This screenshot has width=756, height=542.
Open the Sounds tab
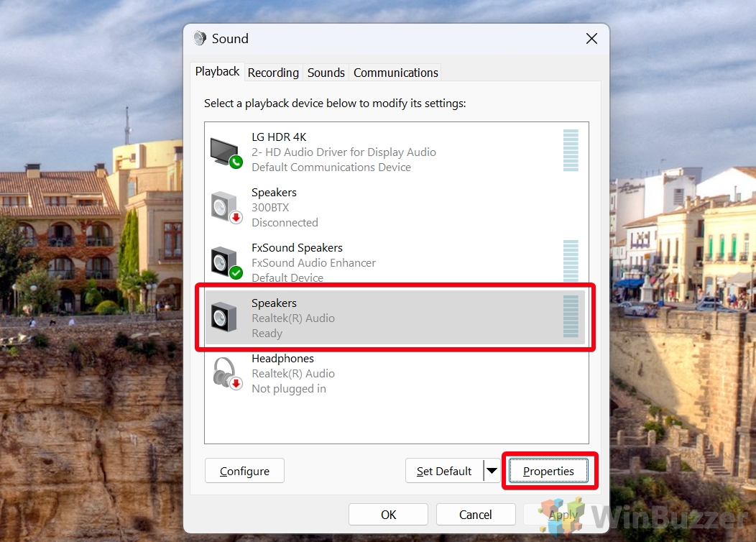(x=326, y=73)
